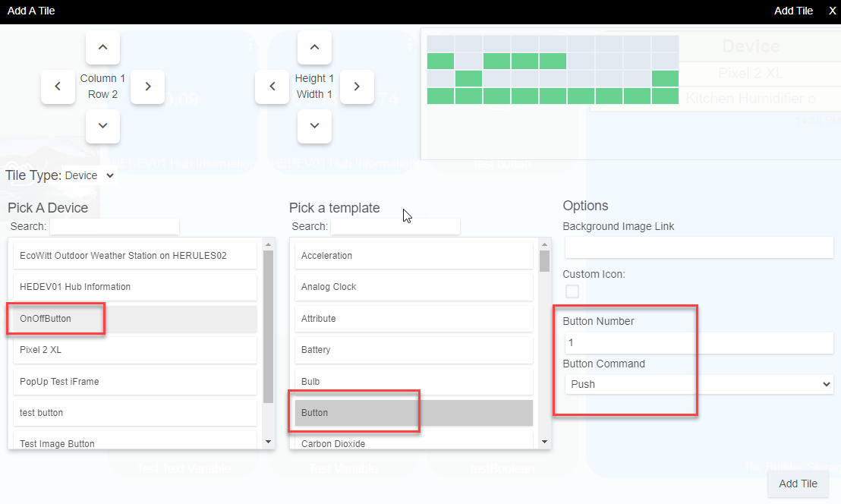This screenshot has height=504, width=841.
Task: Click the left arrow to reduce tile Width
Action: click(272, 87)
